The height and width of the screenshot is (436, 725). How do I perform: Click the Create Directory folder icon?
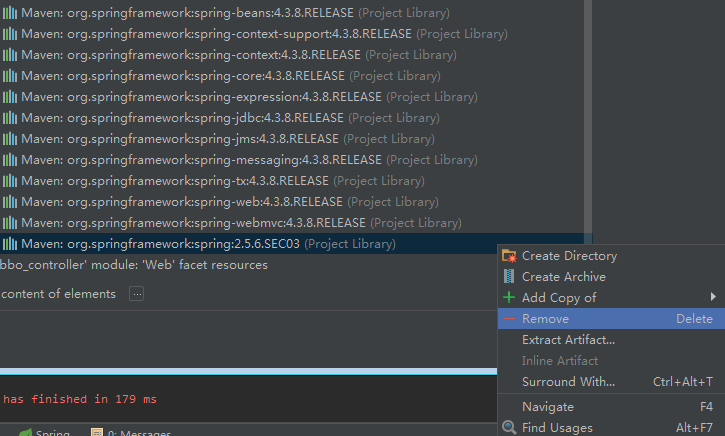pyautogui.click(x=509, y=256)
